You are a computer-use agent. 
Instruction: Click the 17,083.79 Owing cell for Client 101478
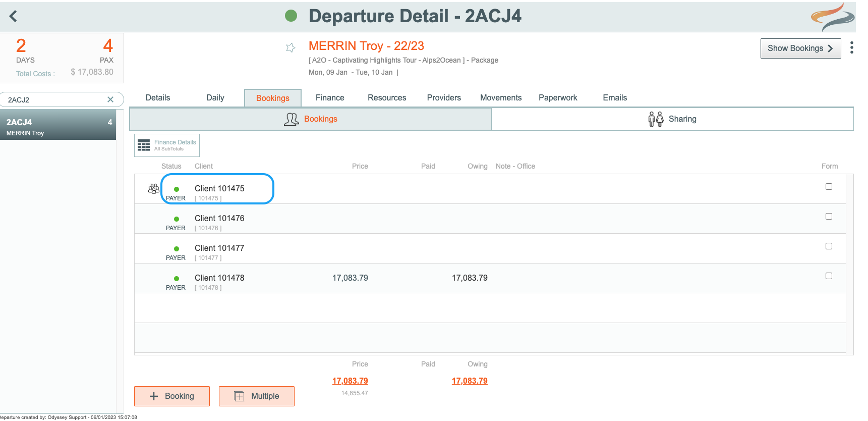click(x=470, y=278)
